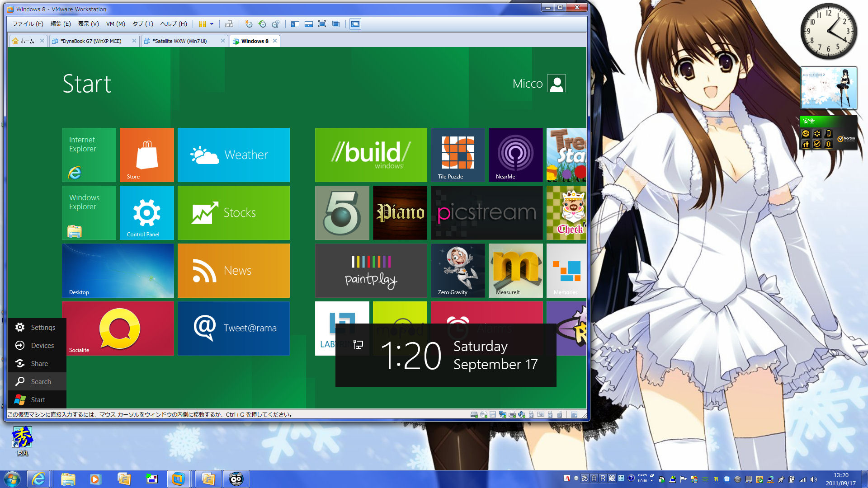
Task: Click the analog clock desktop gadget
Action: click(829, 31)
